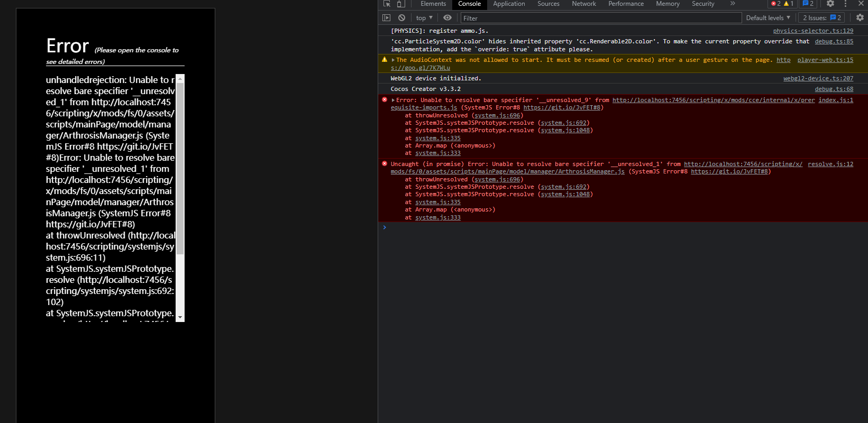Switch to the Elements tab
Viewport: 868px width, 423px height.
tap(433, 4)
